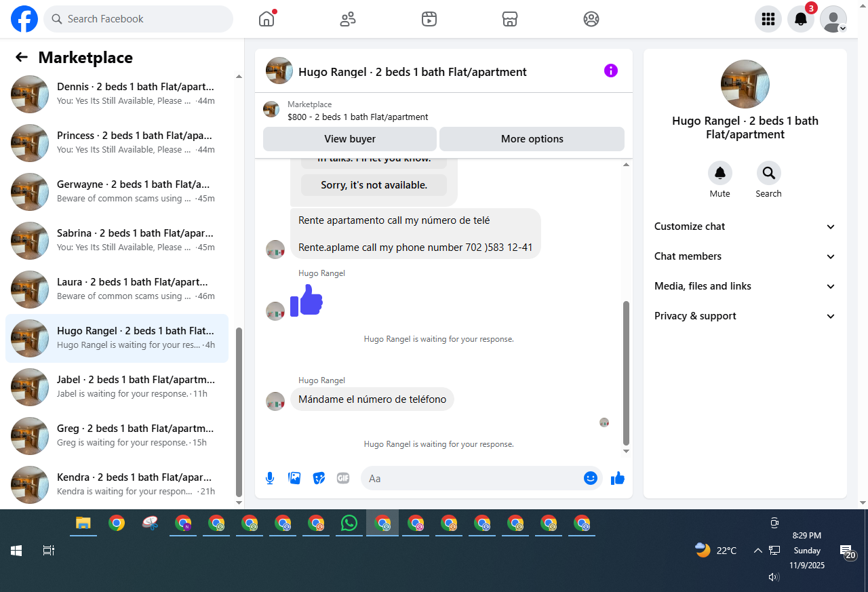Open the Groups icon in top navigation

591,19
